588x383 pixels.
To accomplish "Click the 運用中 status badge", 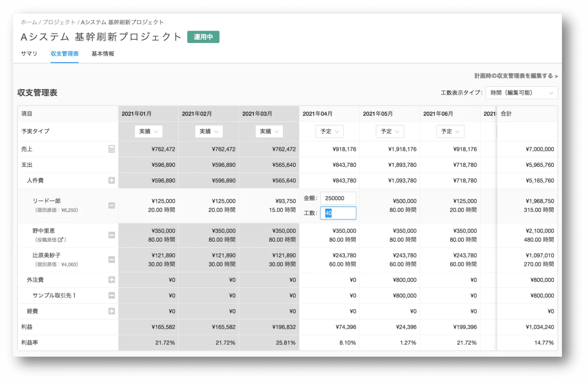I will tap(203, 37).
